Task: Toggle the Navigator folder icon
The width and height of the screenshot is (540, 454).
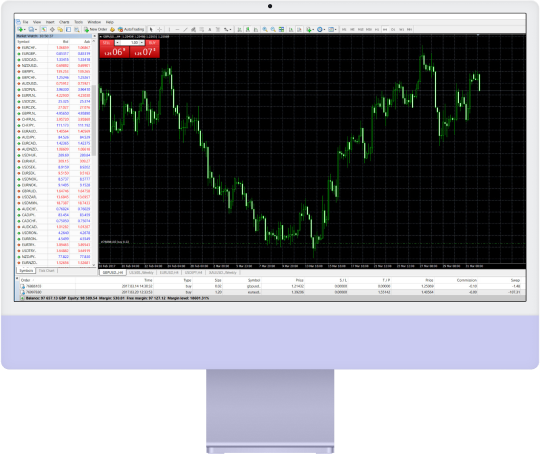Action: [60, 30]
